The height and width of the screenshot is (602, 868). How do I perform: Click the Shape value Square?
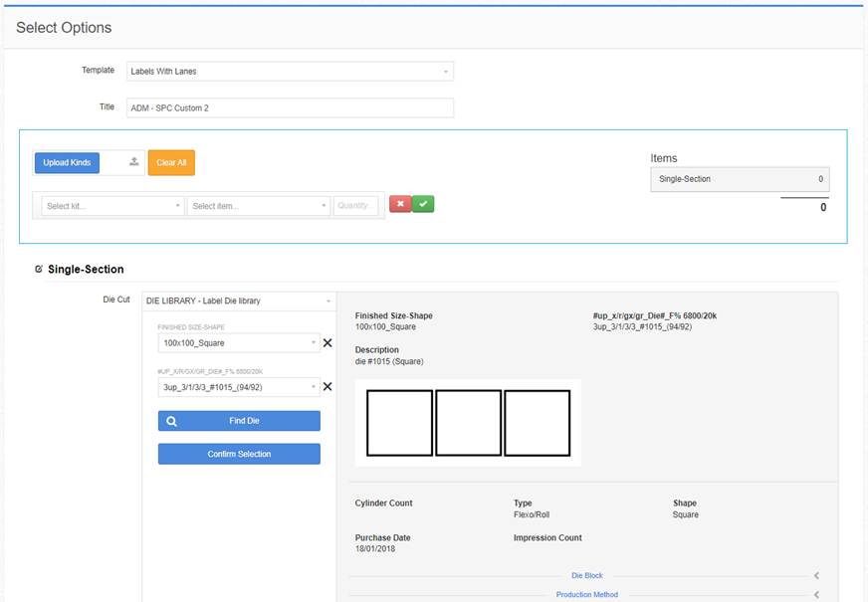click(685, 514)
